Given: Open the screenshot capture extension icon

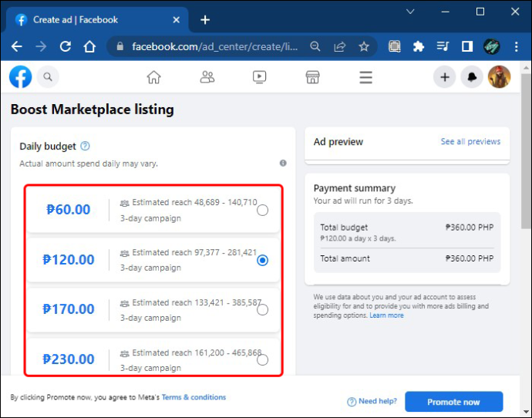Looking at the screenshot, I should pos(394,46).
